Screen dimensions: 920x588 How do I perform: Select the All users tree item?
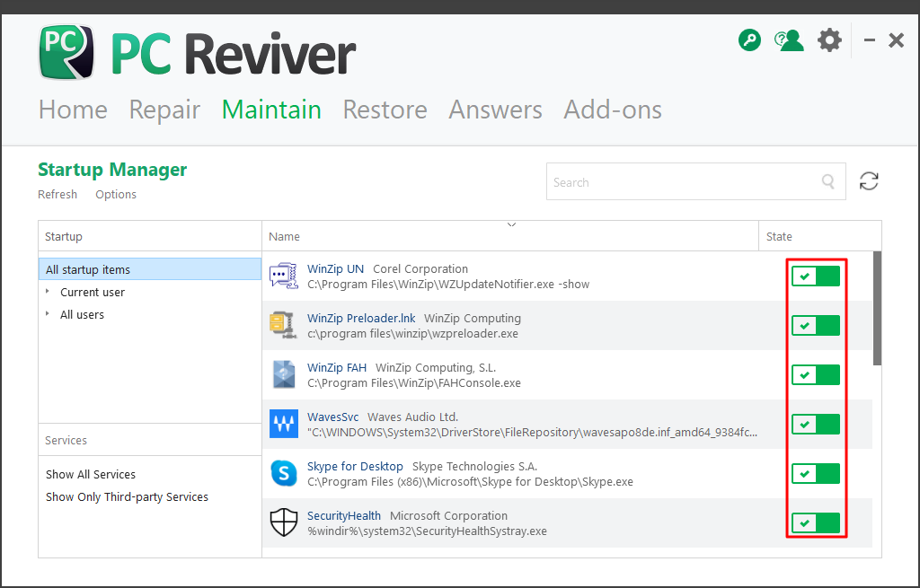point(82,314)
